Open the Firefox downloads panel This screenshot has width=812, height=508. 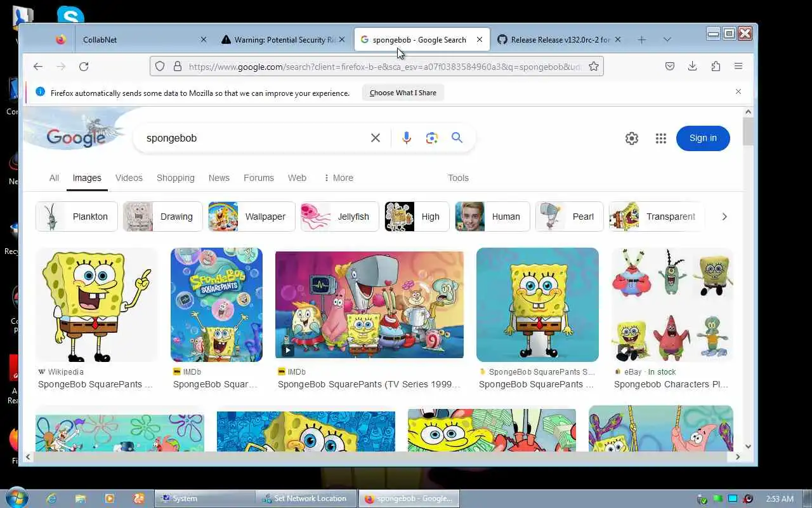point(693,66)
